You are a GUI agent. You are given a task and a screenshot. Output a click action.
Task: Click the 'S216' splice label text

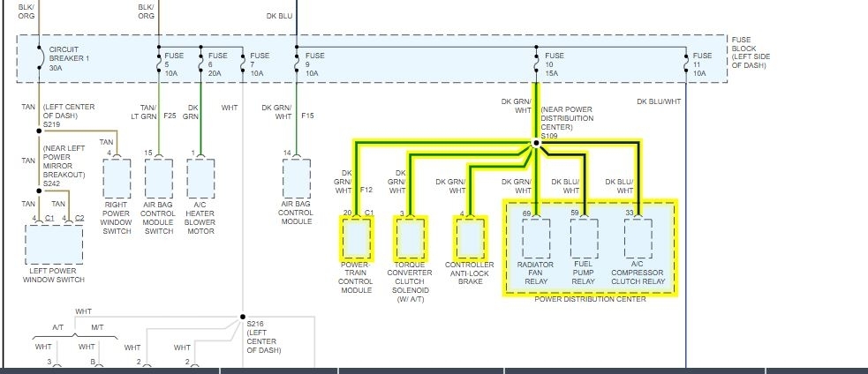254,325
